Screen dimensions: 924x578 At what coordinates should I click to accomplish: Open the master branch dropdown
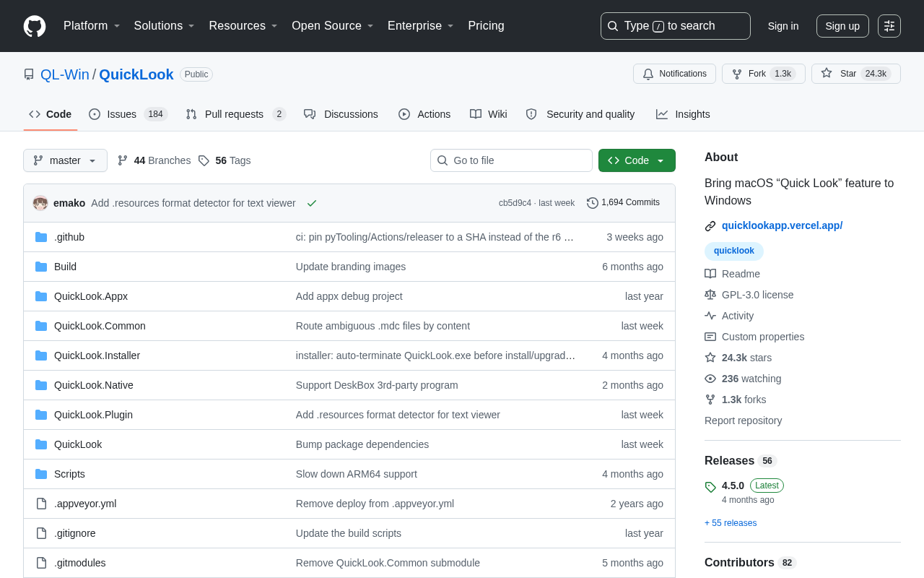tap(65, 160)
